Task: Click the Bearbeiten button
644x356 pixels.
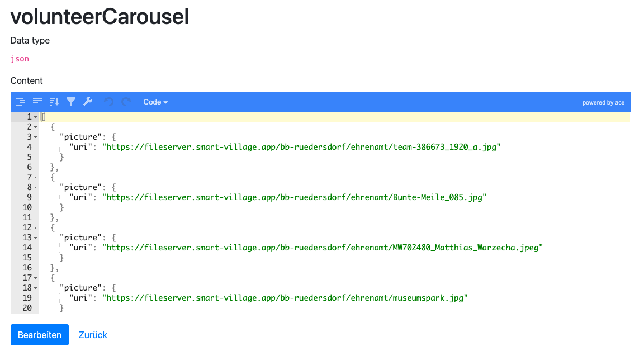Action: click(39, 335)
